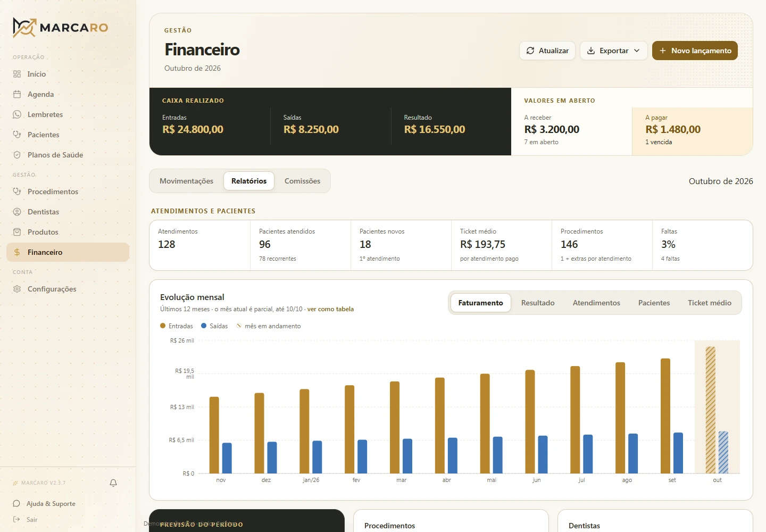This screenshot has height=532, width=766.
Task: Click the Configurações gear icon
Action: tap(17, 289)
